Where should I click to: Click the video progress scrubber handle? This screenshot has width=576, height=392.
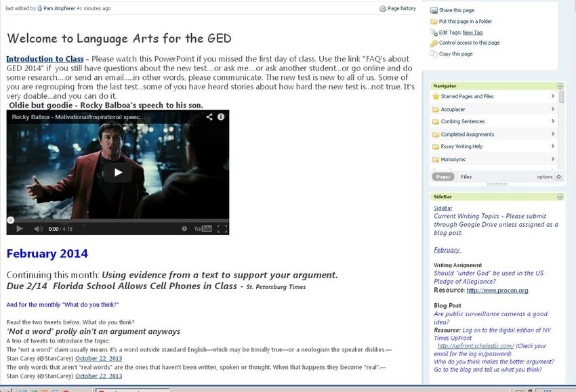pyautogui.click(x=11, y=220)
